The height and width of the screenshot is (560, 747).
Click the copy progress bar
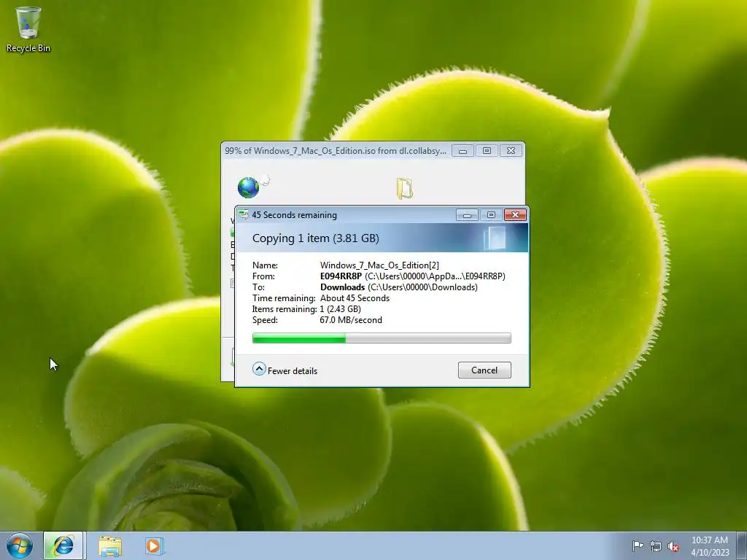point(382,338)
